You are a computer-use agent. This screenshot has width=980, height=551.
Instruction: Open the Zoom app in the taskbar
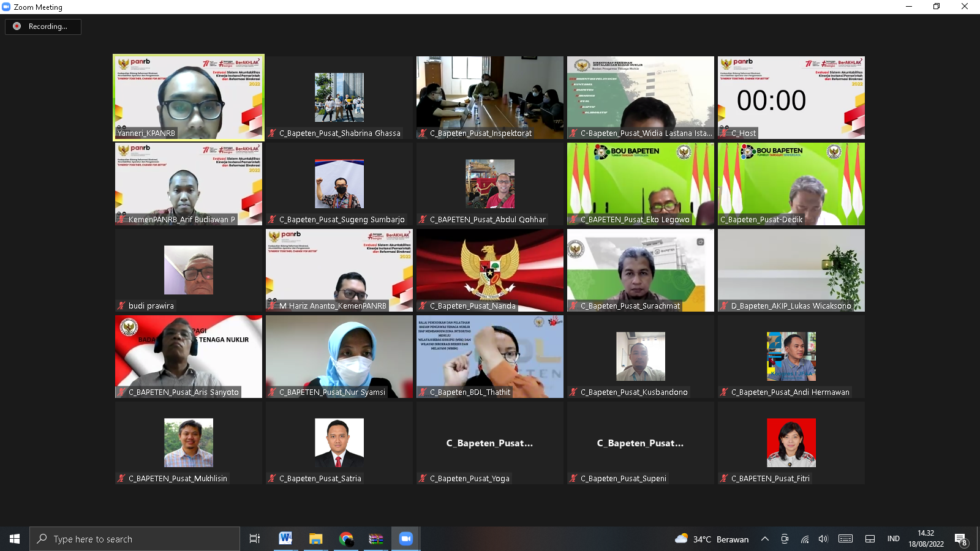(x=405, y=539)
